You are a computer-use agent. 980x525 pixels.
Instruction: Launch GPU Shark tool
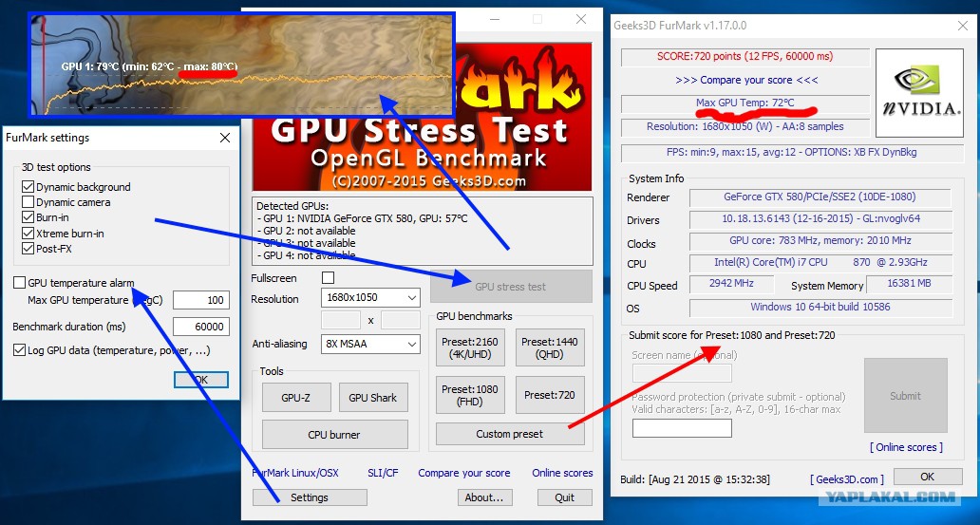[x=373, y=398]
